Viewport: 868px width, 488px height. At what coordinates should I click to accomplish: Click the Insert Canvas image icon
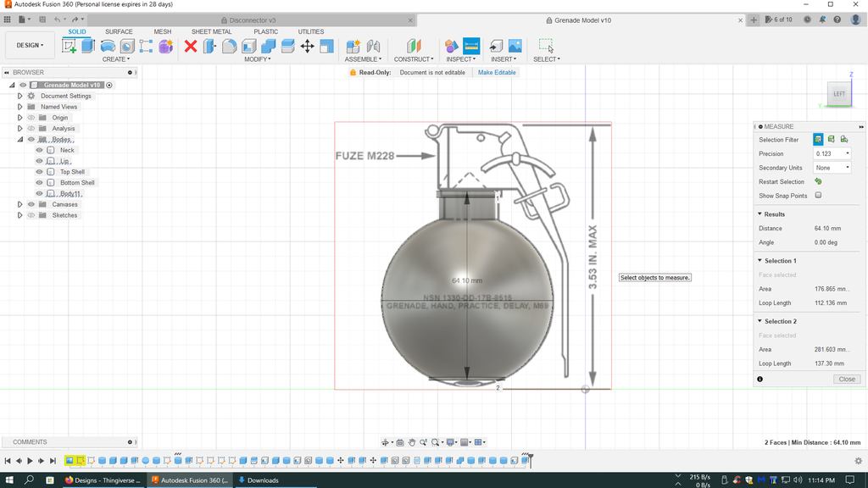tap(515, 46)
